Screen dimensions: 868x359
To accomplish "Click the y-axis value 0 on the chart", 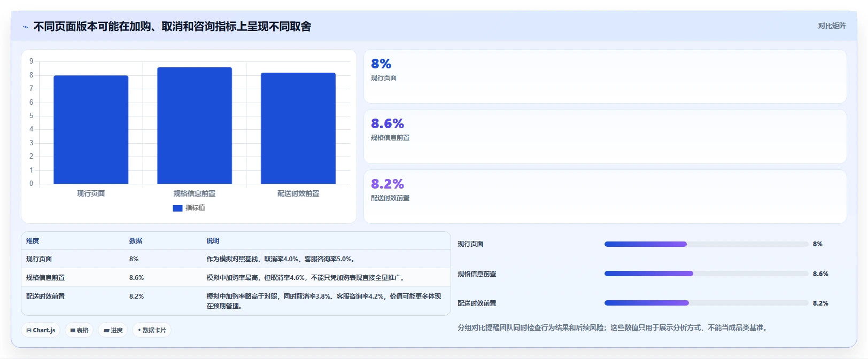I will [x=32, y=184].
